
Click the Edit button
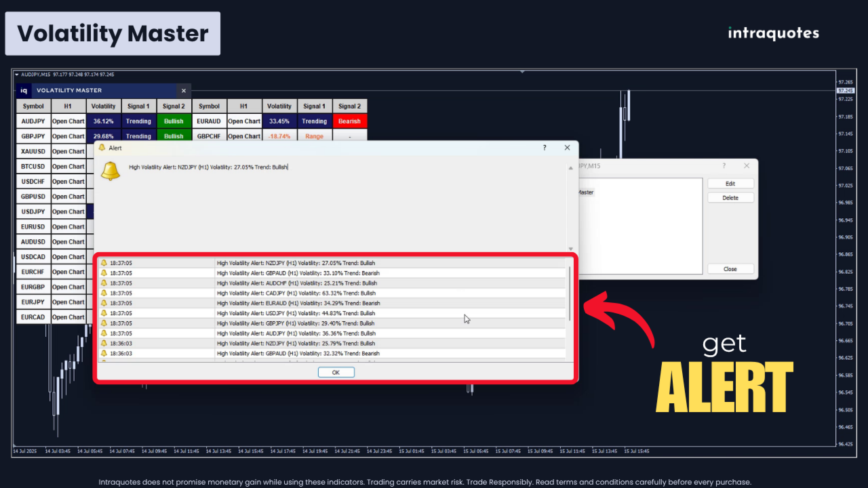[x=730, y=184]
